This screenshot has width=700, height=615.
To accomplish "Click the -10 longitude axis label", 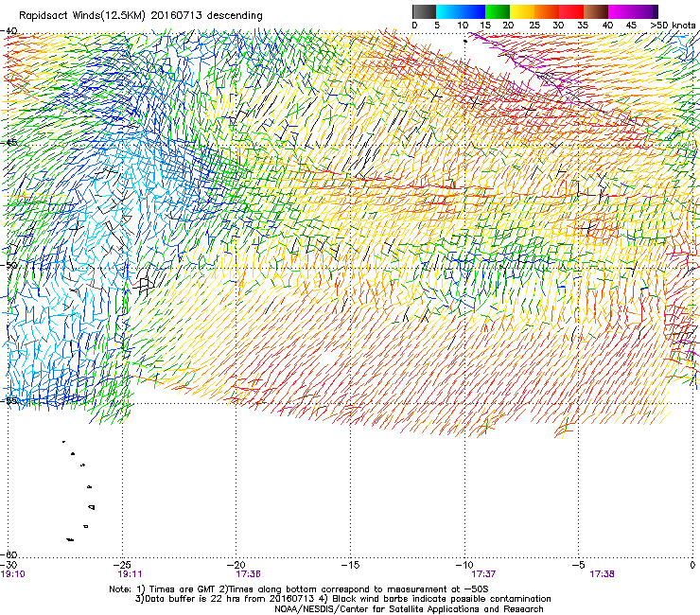I will tap(464, 566).
